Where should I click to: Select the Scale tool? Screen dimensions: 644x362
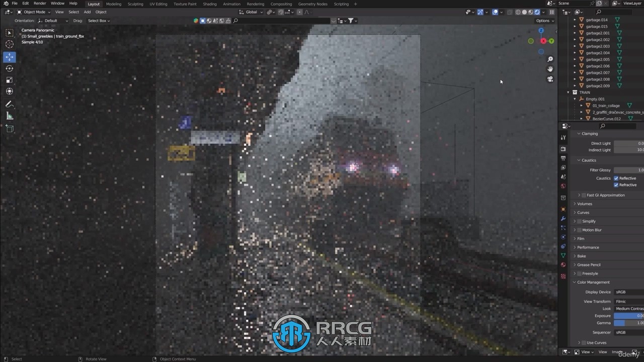coord(10,80)
